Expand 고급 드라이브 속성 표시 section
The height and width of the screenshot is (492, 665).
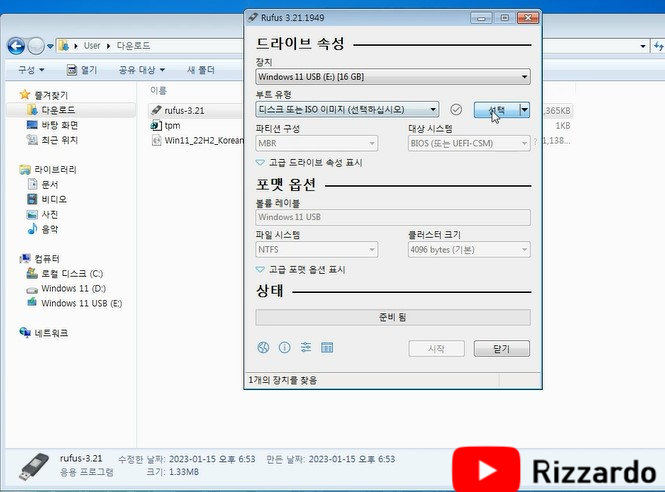pos(310,162)
